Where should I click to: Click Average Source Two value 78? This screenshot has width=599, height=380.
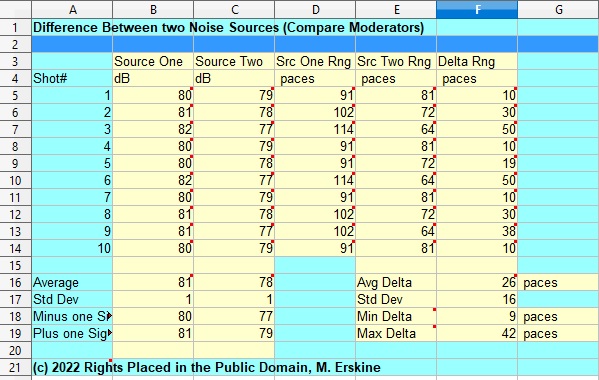click(234, 282)
